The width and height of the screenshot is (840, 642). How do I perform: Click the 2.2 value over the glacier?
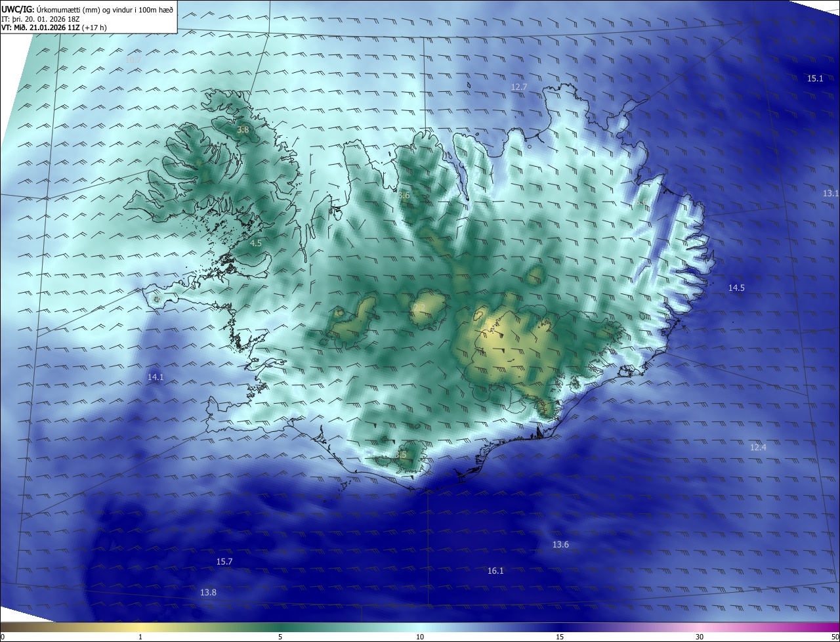click(419, 307)
